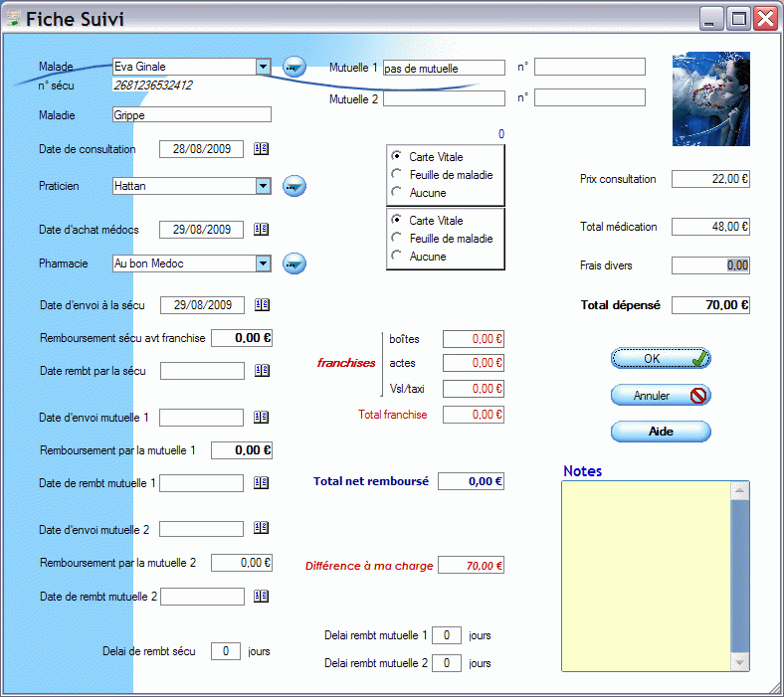
Task: Click the Fiche Suivi title bar icon
Action: pos(14,19)
